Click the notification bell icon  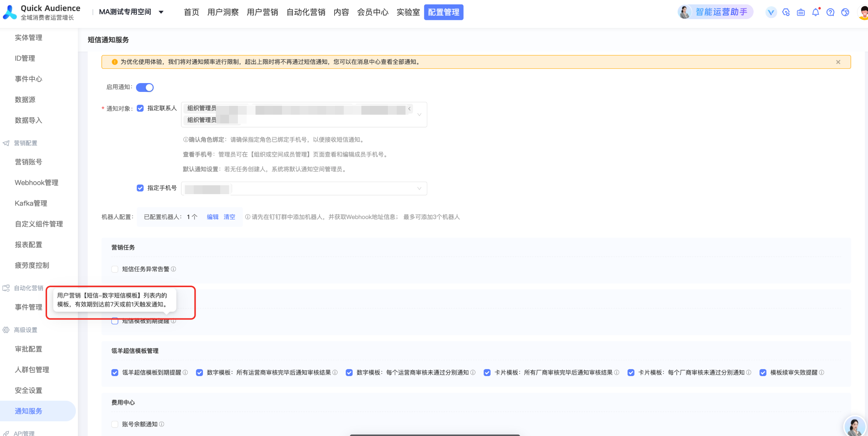[815, 12]
